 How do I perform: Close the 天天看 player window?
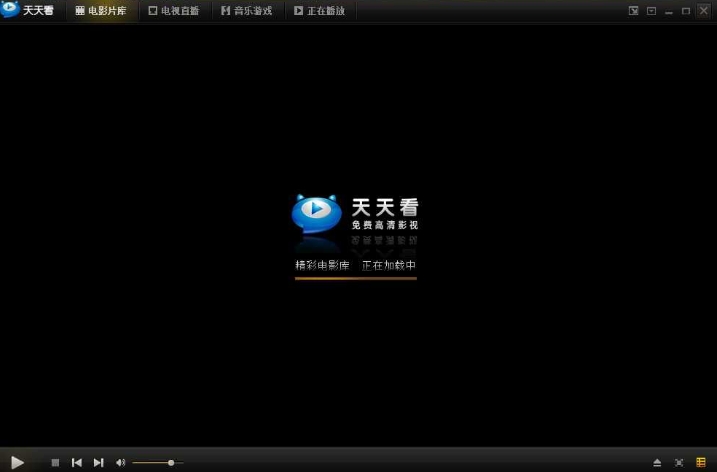[703, 11]
